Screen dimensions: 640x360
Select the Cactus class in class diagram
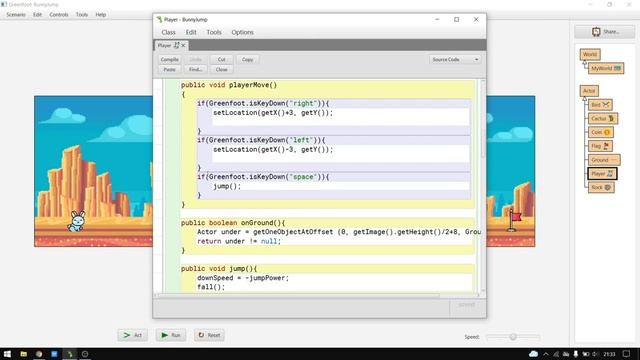603,119
